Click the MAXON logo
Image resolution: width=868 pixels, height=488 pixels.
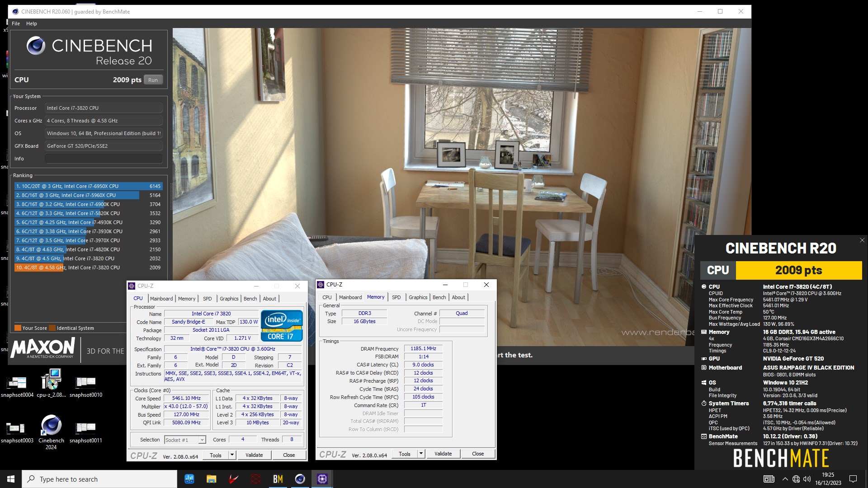[x=43, y=348]
